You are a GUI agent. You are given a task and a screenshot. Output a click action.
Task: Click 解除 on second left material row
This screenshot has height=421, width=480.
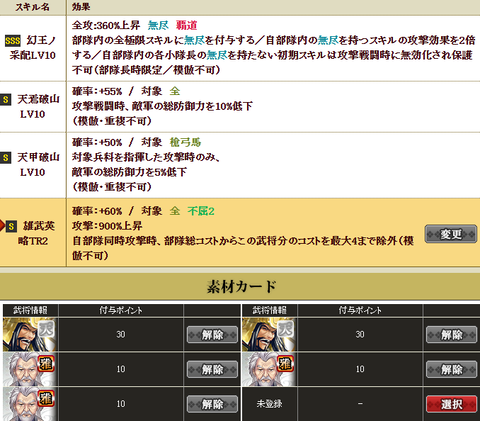tap(212, 369)
